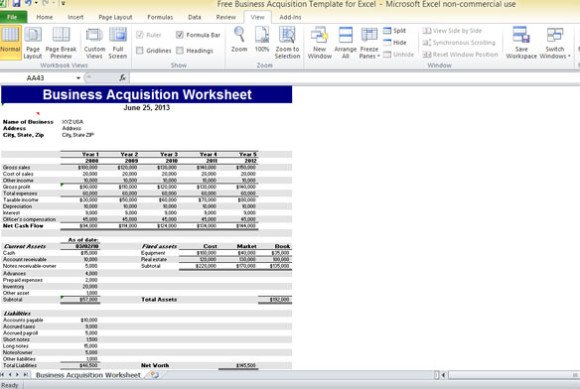Switch to Normal workbook view
Screen dimensions: 580x389
pos(10,42)
